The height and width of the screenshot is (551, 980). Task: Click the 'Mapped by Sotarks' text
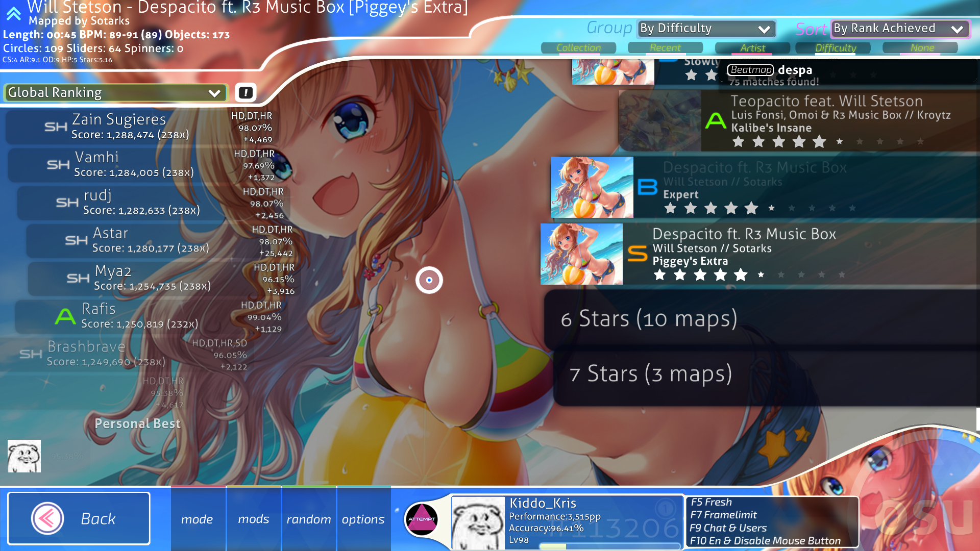pyautogui.click(x=79, y=21)
